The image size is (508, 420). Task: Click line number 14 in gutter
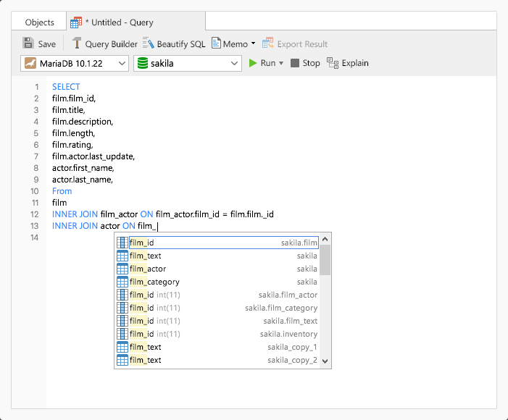point(34,238)
